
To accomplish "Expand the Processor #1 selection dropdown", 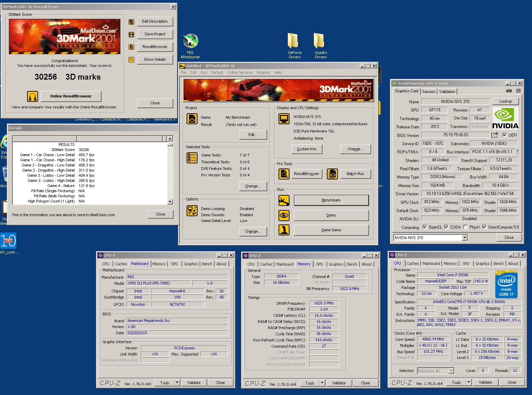I will pos(451,371).
